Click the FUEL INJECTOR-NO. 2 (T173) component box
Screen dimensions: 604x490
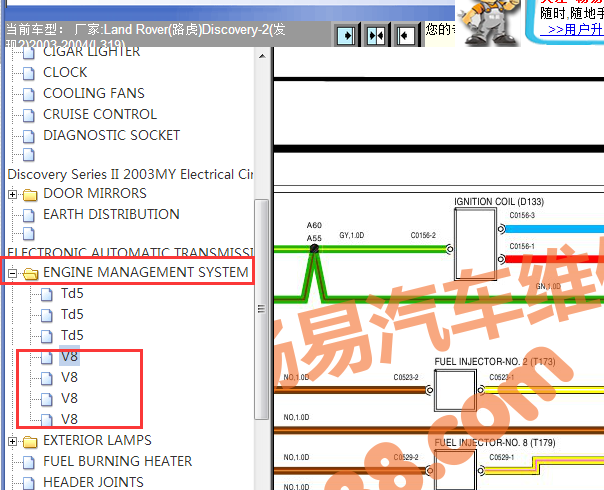click(455, 390)
